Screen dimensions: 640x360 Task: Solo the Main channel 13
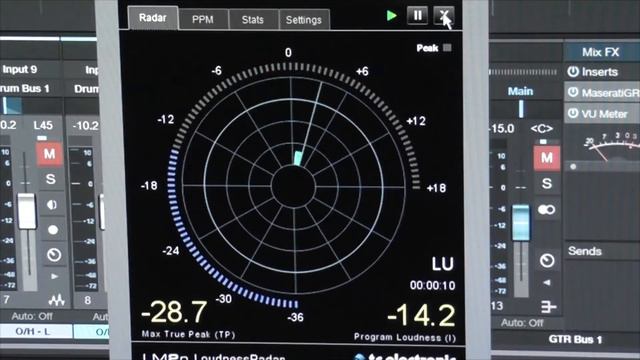(x=547, y=184)
